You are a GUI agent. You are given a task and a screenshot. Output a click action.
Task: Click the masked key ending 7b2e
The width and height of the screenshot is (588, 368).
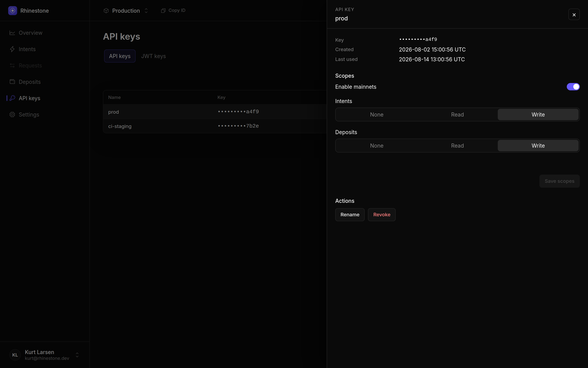[x=238, y=126]
